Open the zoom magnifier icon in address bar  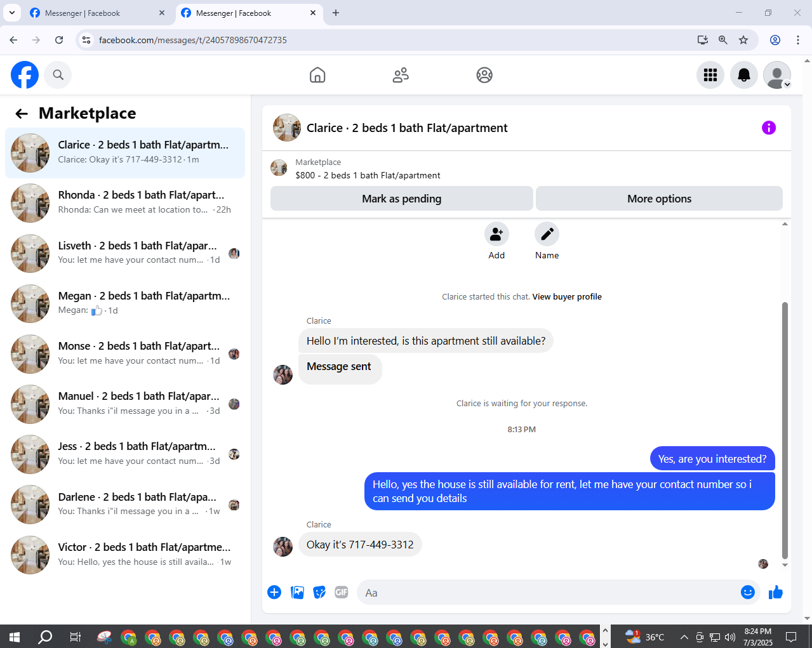(723, 40)
